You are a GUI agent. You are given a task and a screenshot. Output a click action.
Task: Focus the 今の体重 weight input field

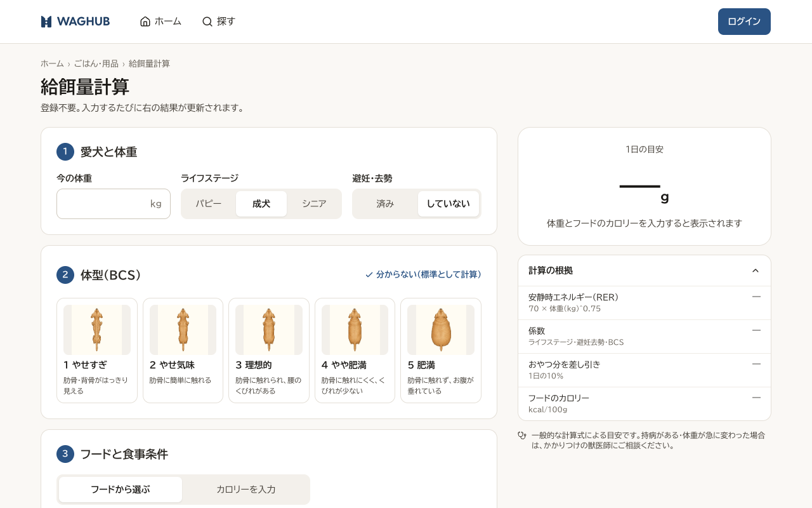114,204
